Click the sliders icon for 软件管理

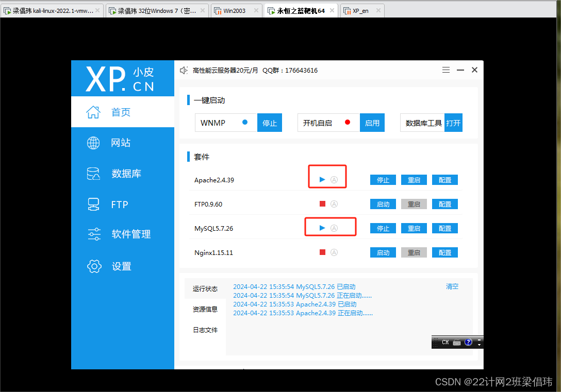coord(94,234)
